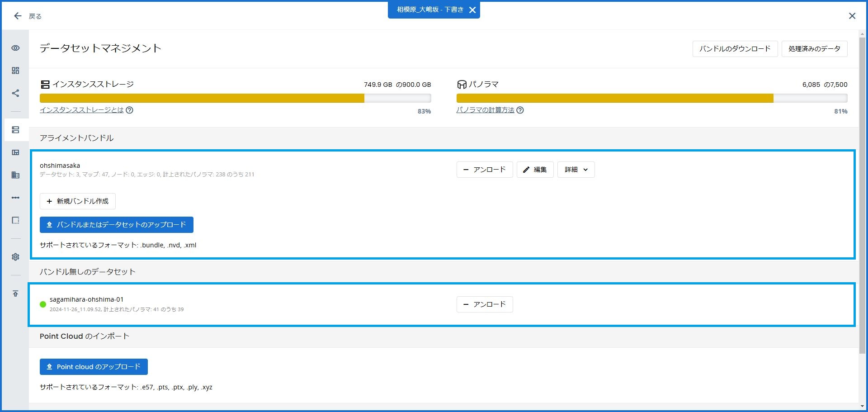This screenshot has width=868, height=412.
Task: Expand the 詳細 dropdown for ohshimasaka
Action: click(576, 170)
